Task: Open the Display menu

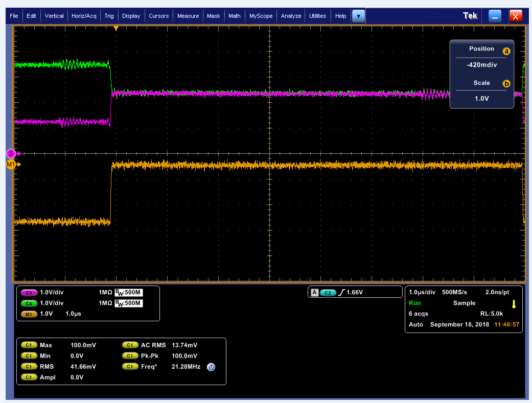Action: click(x=131, y=16)
